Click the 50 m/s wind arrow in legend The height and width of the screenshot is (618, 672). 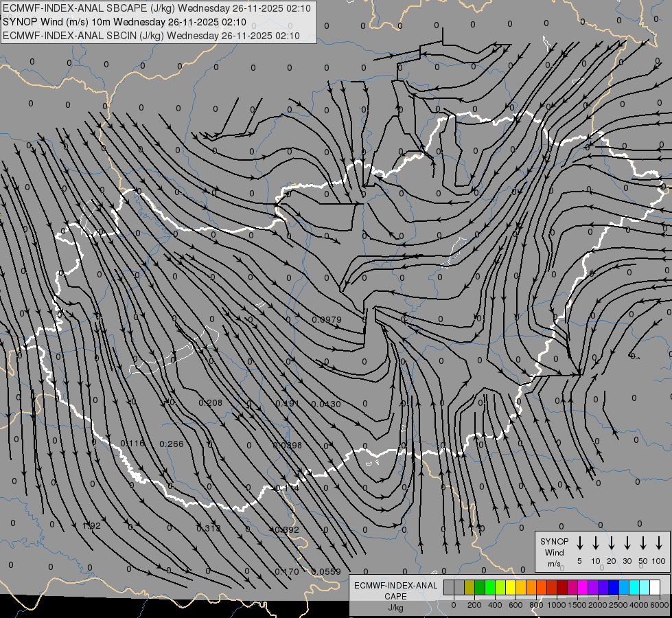(643, 543)
